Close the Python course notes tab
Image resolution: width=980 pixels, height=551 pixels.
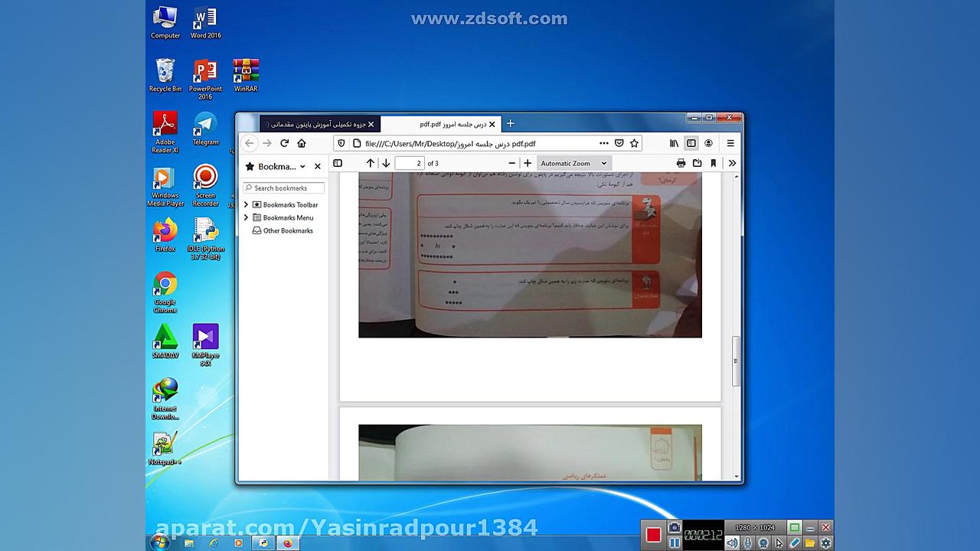click(371, 124)
